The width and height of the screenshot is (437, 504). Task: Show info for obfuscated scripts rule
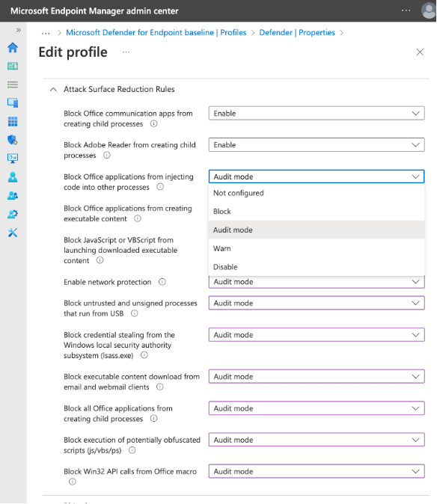[x=132, y=450]
